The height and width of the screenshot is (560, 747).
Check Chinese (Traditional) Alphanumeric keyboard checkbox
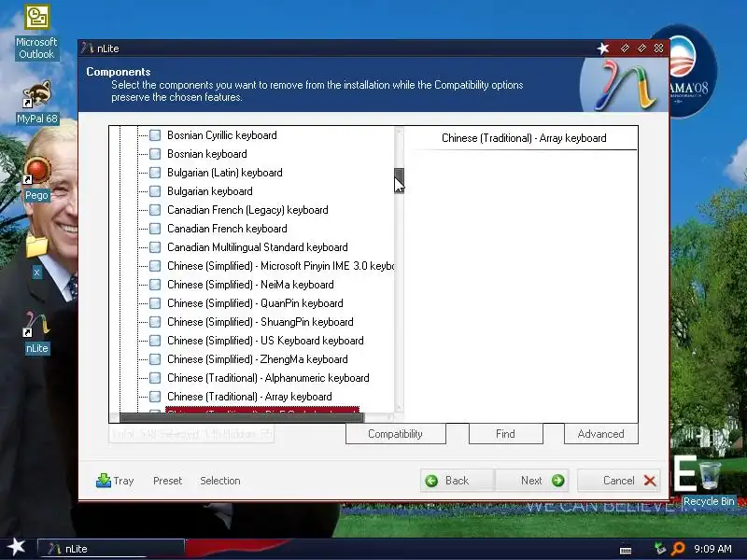pos(155,378)
